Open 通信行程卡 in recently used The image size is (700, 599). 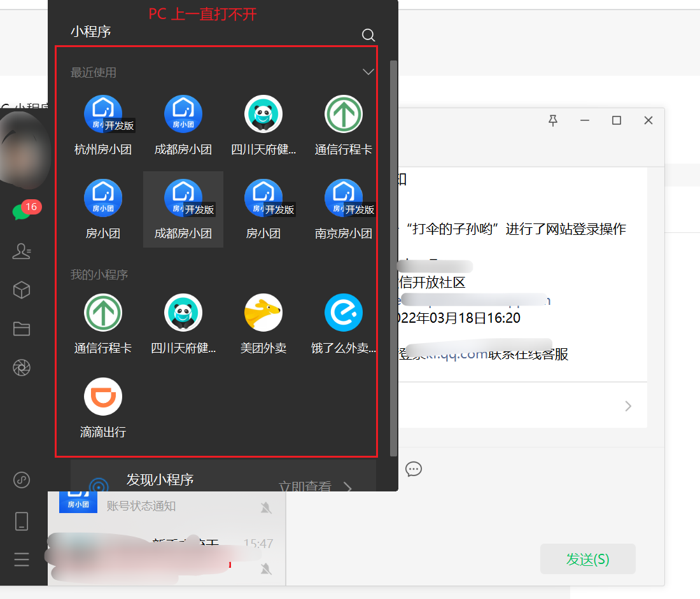tap(343, 125)
